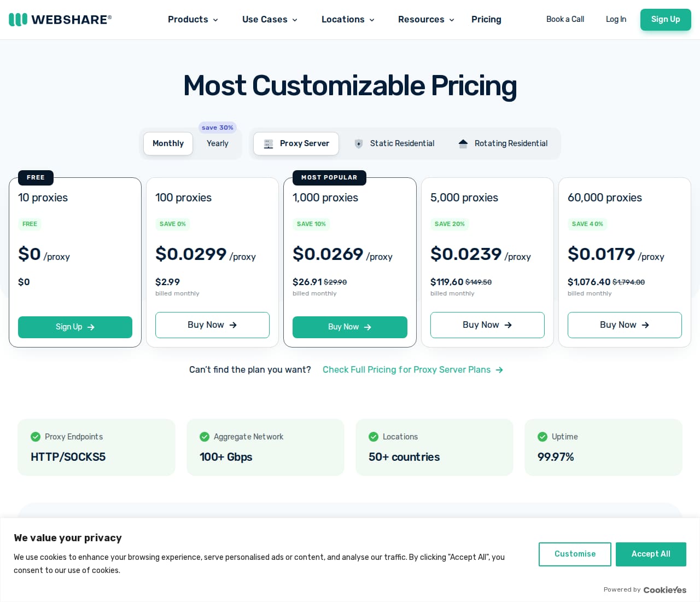Select Monthly billing toggle
700x602 pixels.
click(168, 143)
